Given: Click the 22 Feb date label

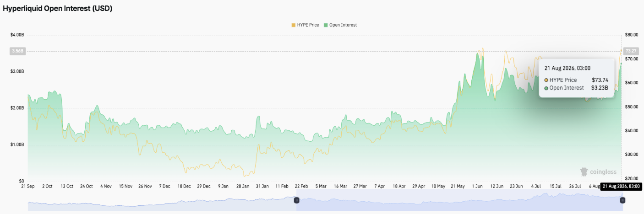Looking at the screenshot, I should pyautogui.click(x=301, y=187).
